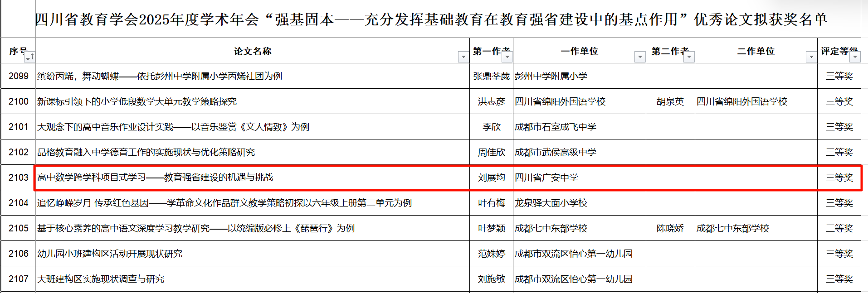Open the 一作单位 filter dropdown
The width and height of the screenshot is (868, 293).
coord(639,57)
